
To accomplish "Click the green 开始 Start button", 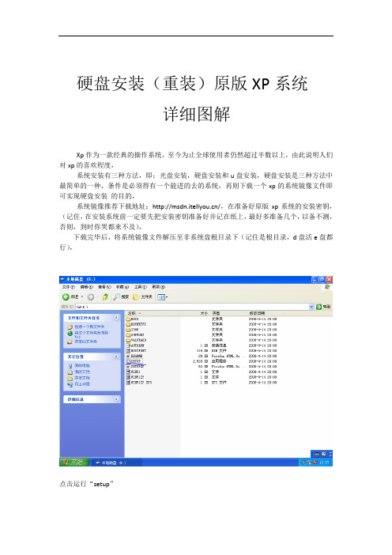I will (76, 462).
